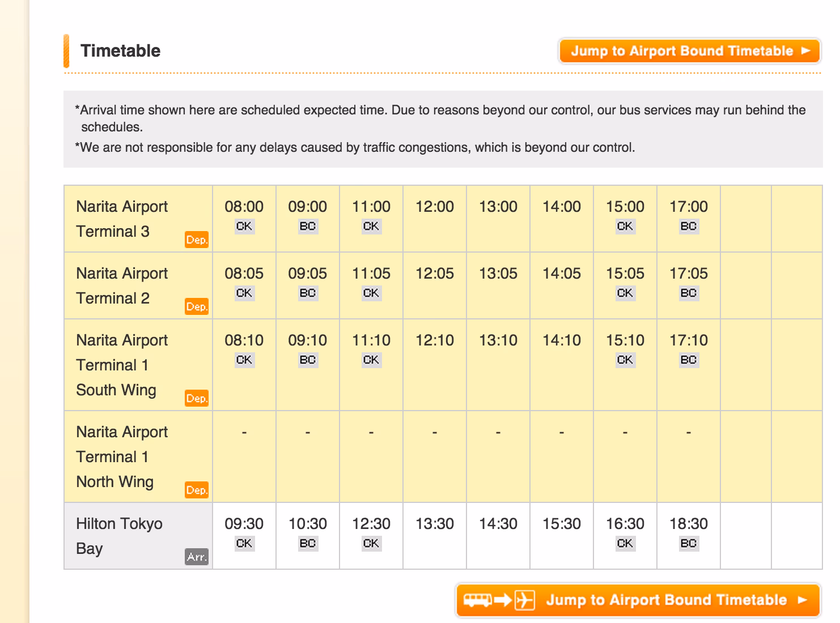Click the orange accent bar beside the Timetable title
Image resolution: width=840 pixels, height=623 pixels.
pyautogui.click(x=67, y=50)
